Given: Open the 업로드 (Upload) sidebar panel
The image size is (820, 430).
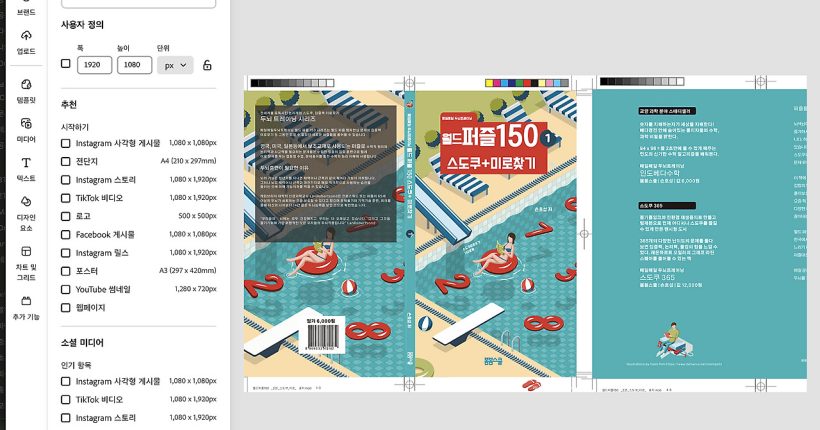Looking at the screenshot, I should click(x=26, y=41).
